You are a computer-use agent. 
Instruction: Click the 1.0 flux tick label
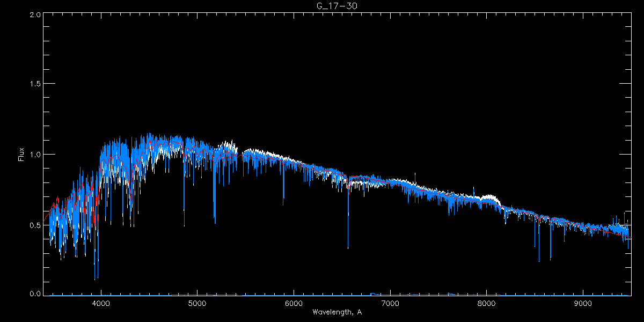click(x=35, y=155)
